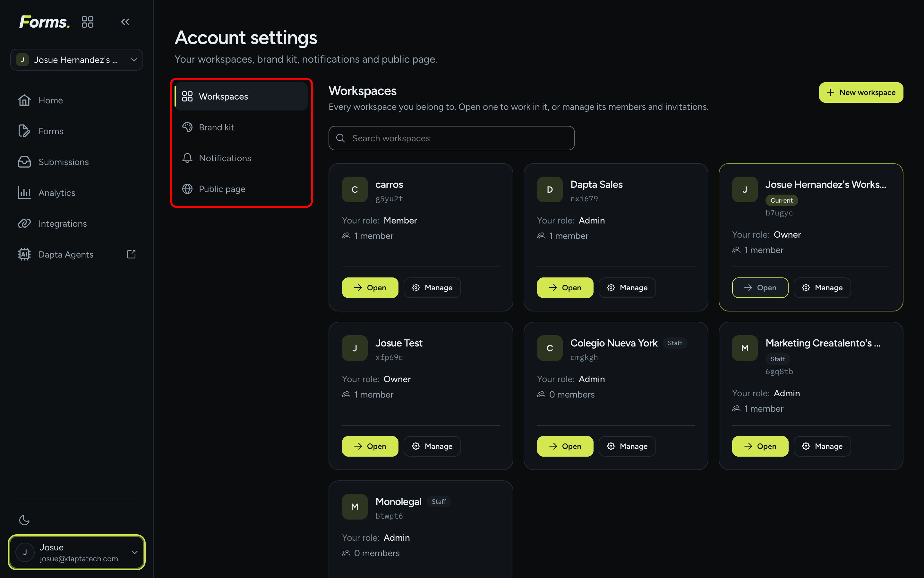Screen dimensions: 924x578
Task: Manage the Dapta Sales workspace
Action: click(x=627, y=287)
